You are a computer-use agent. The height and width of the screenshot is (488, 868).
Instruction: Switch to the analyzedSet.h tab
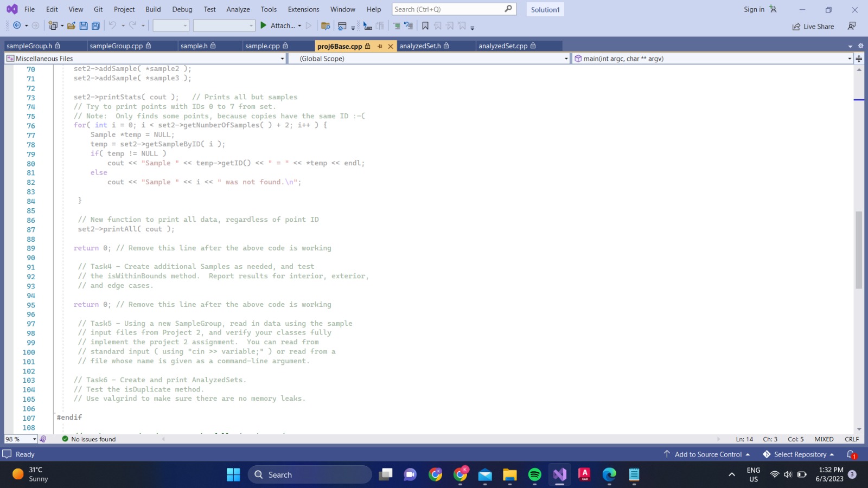click(x=420, y=46)
